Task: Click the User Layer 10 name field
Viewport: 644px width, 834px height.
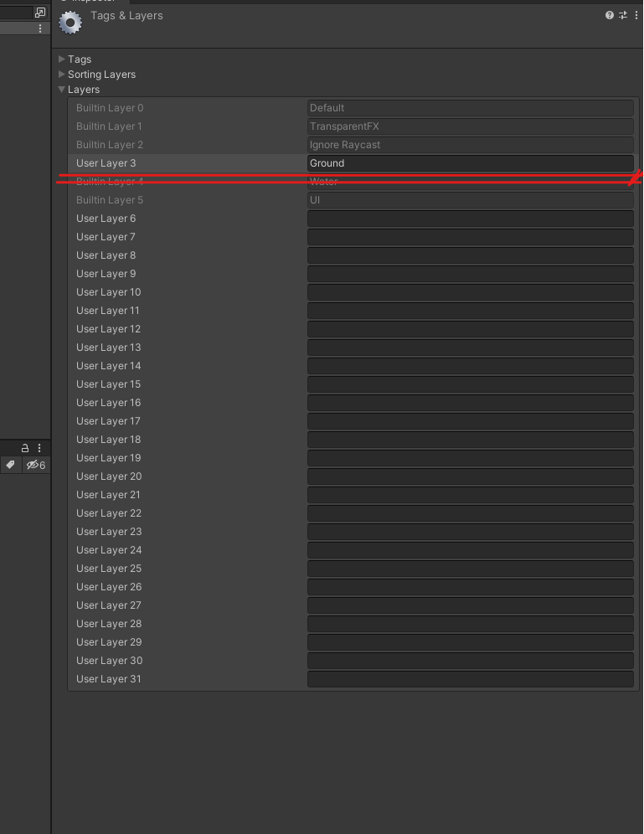Action: click(470, 292)
